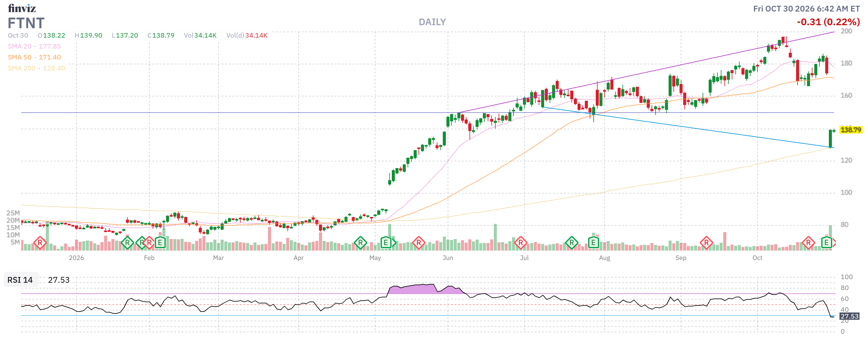Select the RSI 14 indicator label

pos(20,280)
